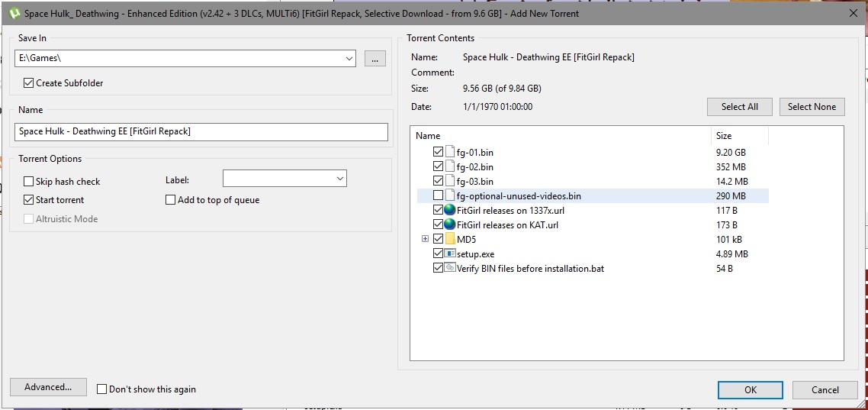Select the MD5 folder name
Viewport: 868px width, 410px height.
tap(466, 240)
